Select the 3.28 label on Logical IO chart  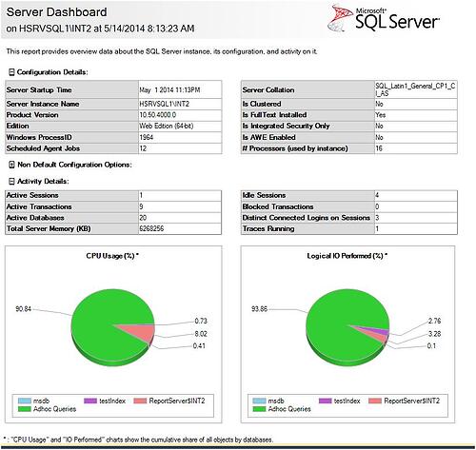pyautogui.click(x=434, y=334)
